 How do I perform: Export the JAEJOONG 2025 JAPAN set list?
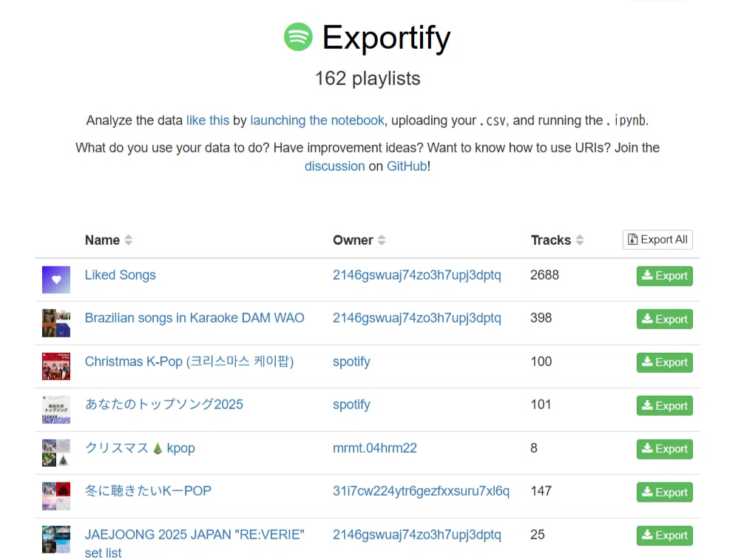point(664,536)
